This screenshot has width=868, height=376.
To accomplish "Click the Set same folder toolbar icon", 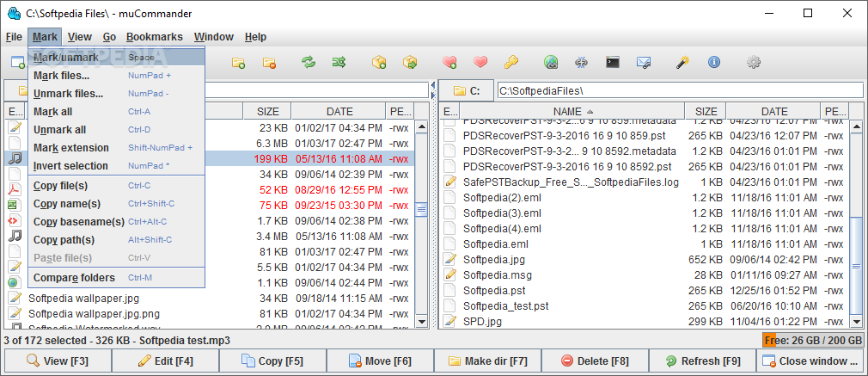I will [339, 62].
